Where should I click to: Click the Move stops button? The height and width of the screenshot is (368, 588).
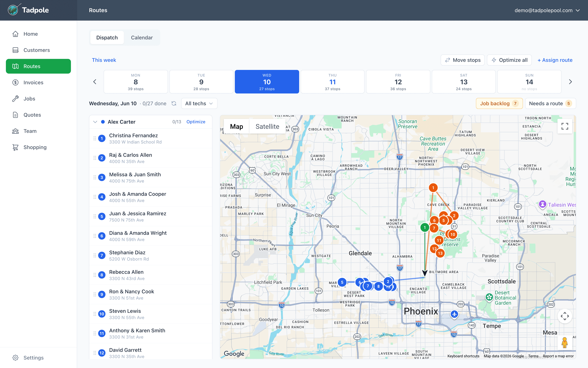tap(463, 60)
